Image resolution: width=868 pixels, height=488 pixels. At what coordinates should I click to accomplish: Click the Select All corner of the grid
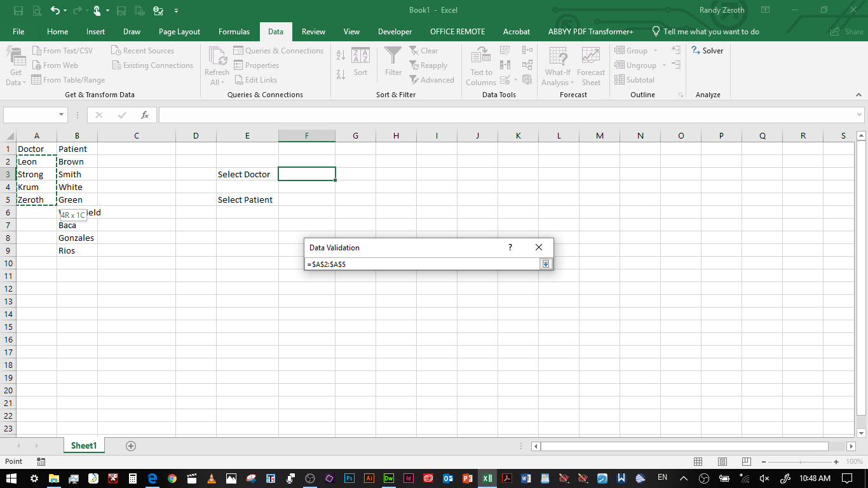[10, 135]
